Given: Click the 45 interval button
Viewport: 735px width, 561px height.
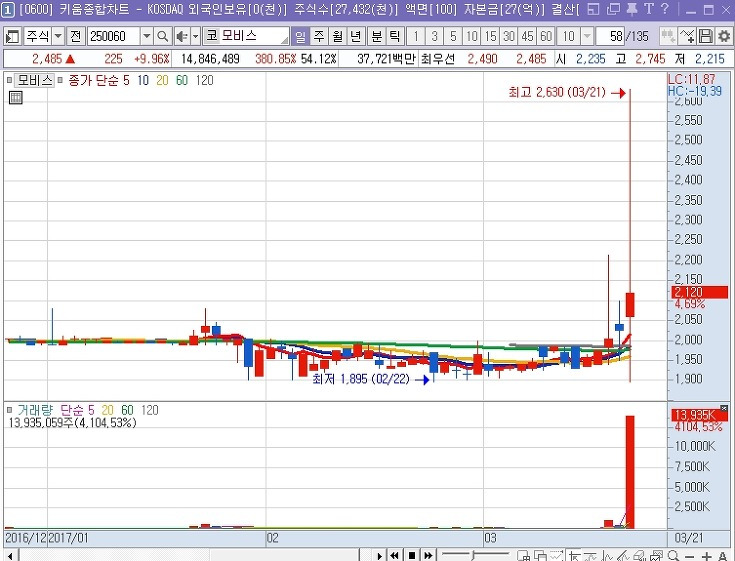Looking at the screenshot, I should click(x=527, y=36).
